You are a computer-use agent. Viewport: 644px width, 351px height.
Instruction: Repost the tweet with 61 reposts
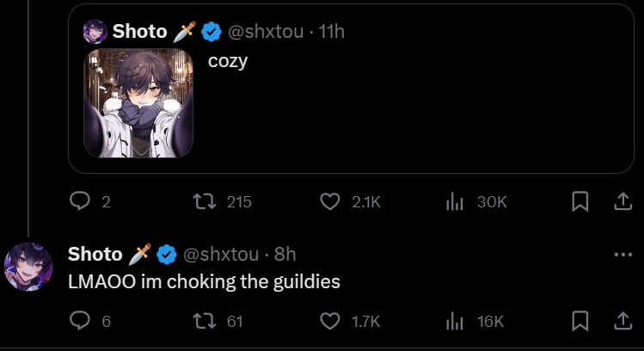205,321
